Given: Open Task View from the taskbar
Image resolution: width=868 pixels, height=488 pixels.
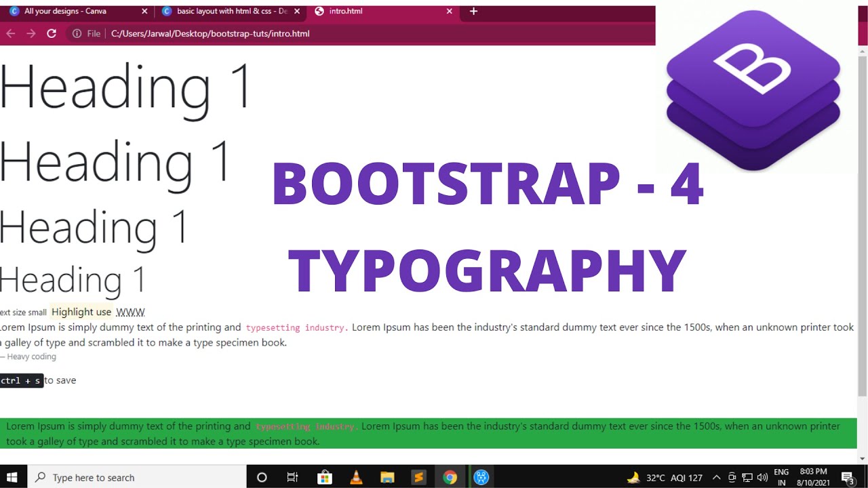Looking at the screenshot, I should point(292,477).
